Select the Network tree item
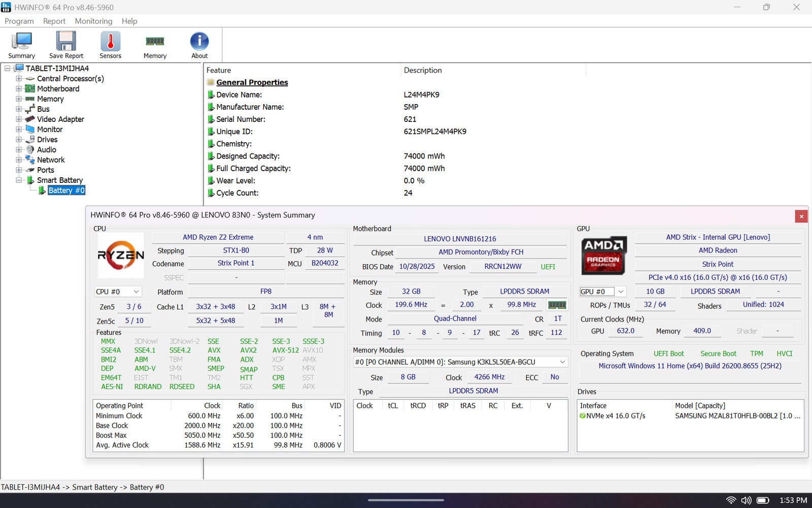Image resolution: width=812 pixels, height=508 pixels. click(x=51, y=160)
